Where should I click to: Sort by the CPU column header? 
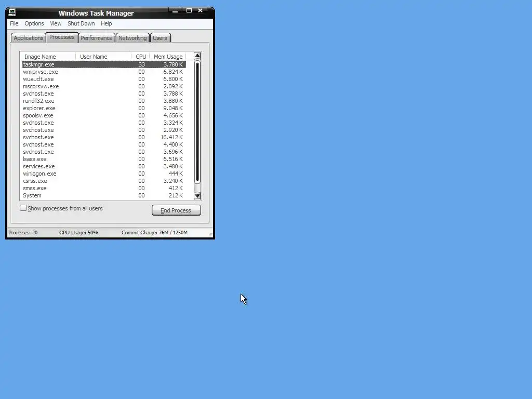coord(140,57)
